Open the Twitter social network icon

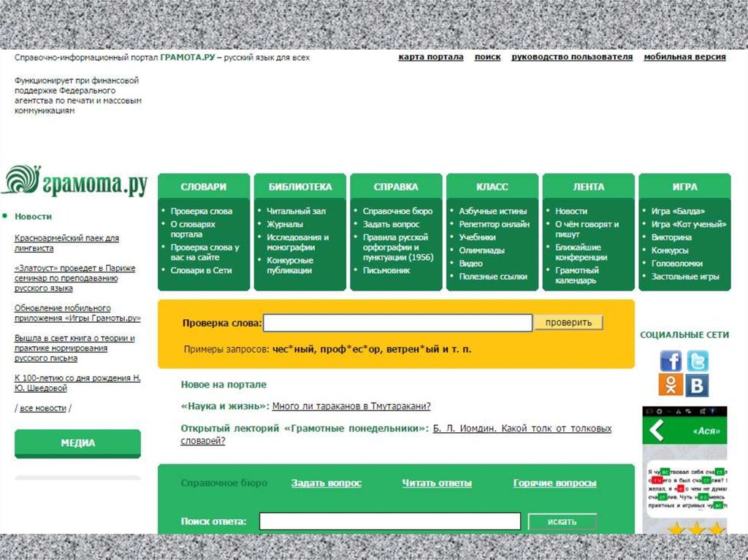[x=698, y=361]
